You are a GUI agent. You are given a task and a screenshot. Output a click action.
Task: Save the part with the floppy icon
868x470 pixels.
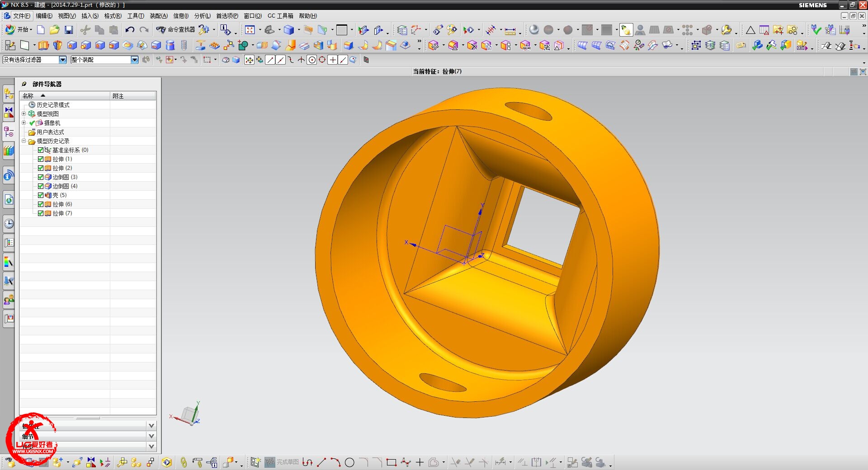coord(69,30)
